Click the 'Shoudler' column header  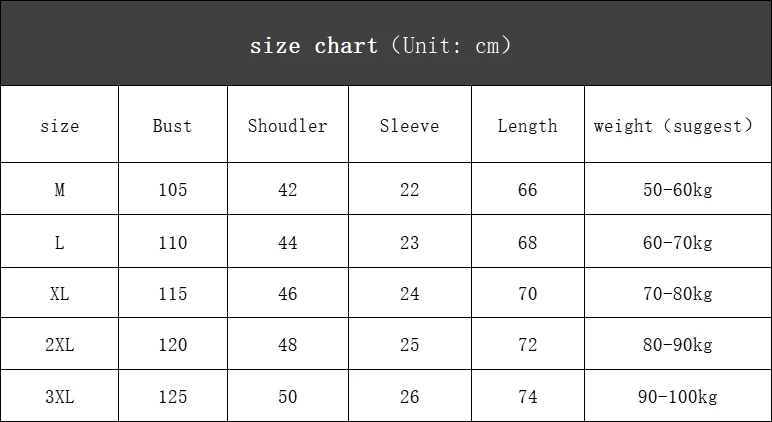[288, 126]
